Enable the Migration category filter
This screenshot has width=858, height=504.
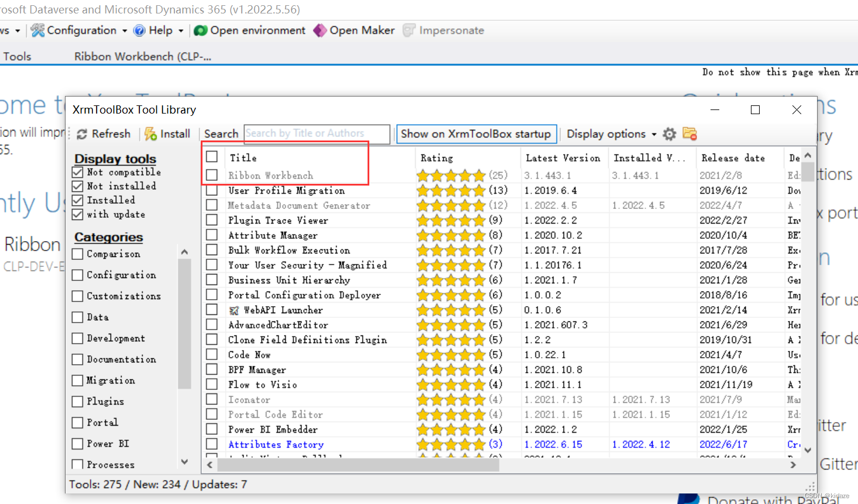click(x=77, y=380)
